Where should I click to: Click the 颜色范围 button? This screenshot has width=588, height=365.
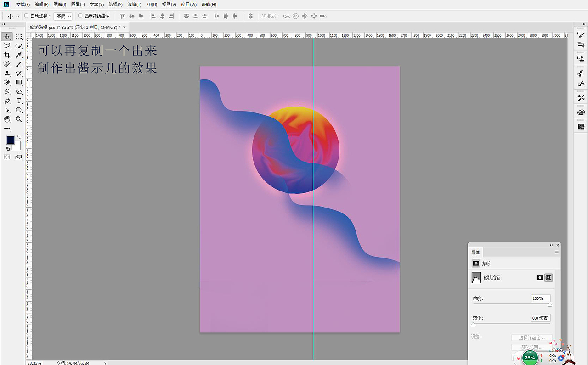point(531,348)
